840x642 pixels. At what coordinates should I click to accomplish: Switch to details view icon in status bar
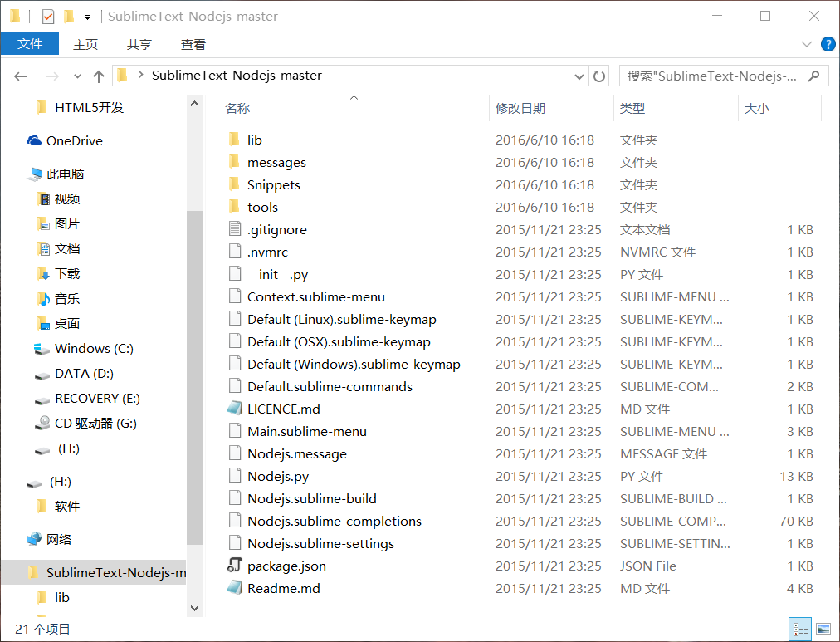pos(801,629)
